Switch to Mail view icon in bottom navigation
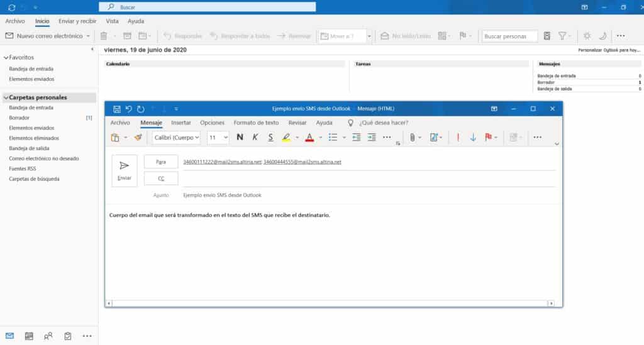This screenshot has width=644, height=345. click(x=9, y=336)
